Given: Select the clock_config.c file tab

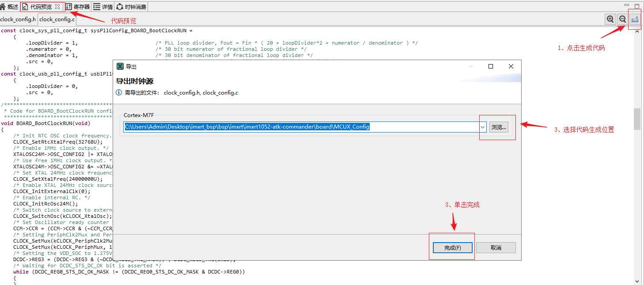Looking at the screenshot, I should coord(57,19).
